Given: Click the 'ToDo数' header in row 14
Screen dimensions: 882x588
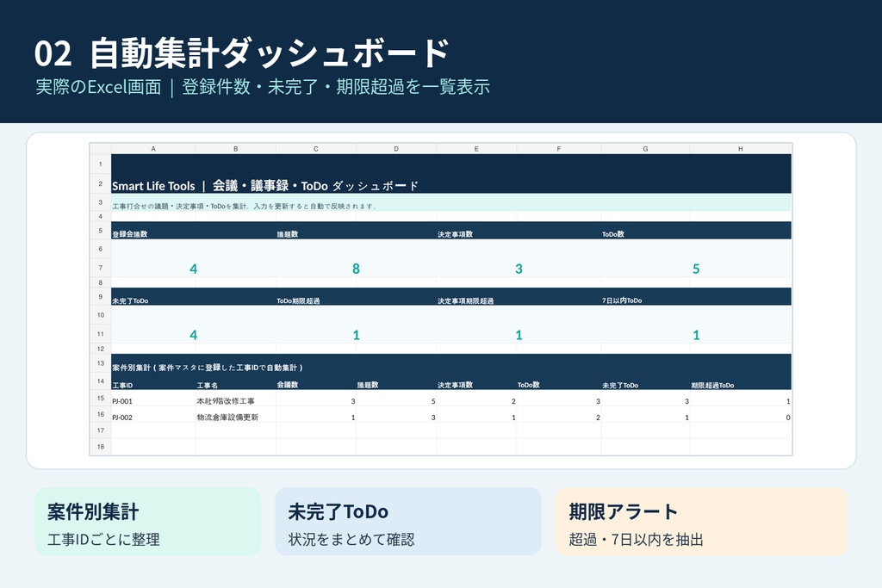Looking at the screenshot, I should (x=528, y=385).
